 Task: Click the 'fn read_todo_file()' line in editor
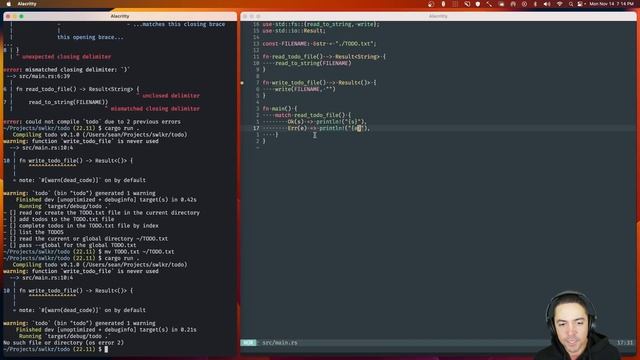324,57
